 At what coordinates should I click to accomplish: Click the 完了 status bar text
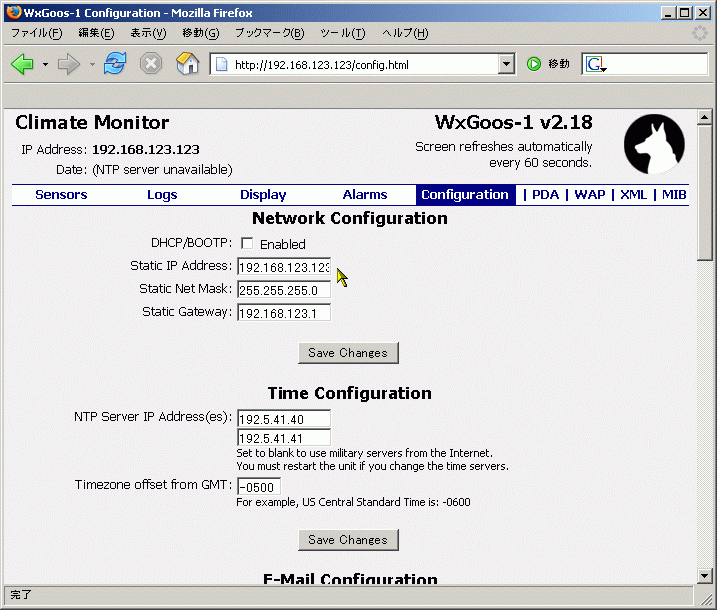[21, 594]
